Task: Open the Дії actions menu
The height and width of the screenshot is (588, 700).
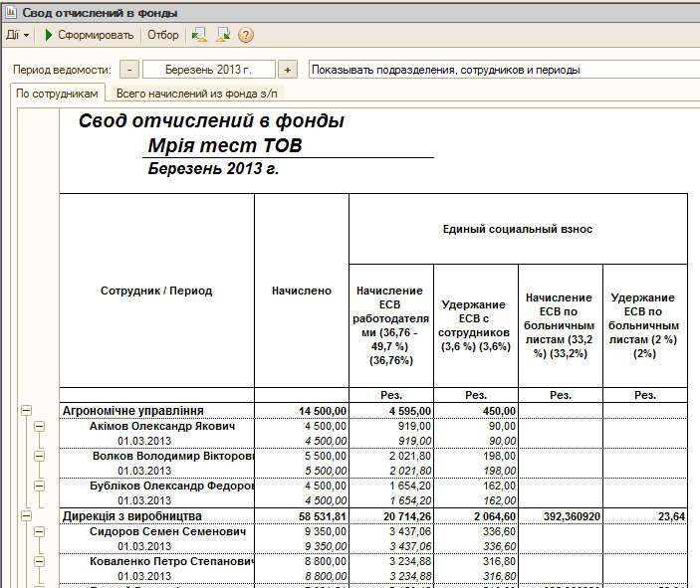Action: click(x=17, y=35)
